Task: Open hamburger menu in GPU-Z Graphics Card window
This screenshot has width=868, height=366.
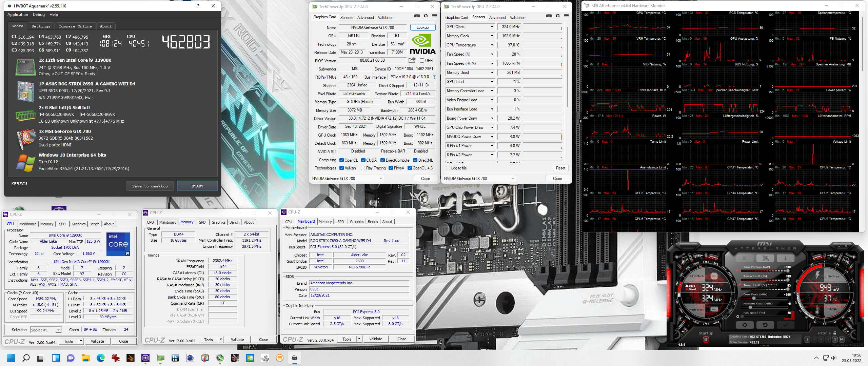Action: click(x=434, y=16)
